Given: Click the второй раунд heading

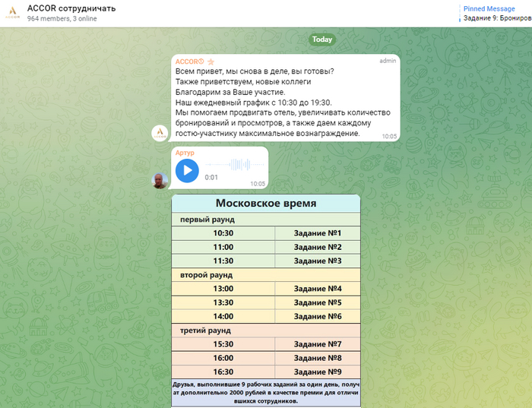Looking at the screenshot, I should (x=206, y=275).
